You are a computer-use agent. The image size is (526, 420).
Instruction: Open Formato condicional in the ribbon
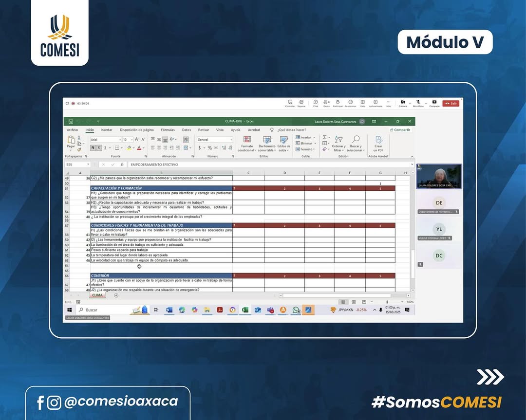click(247, 144)
